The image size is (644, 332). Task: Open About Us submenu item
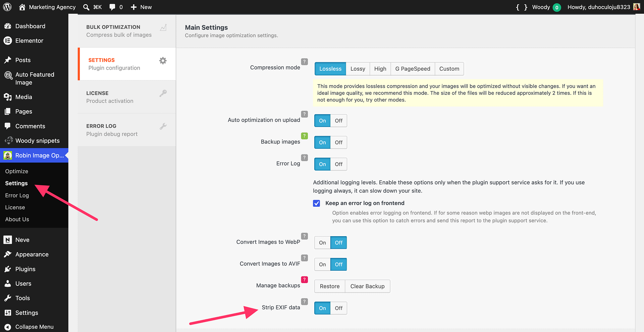(17, 219)
